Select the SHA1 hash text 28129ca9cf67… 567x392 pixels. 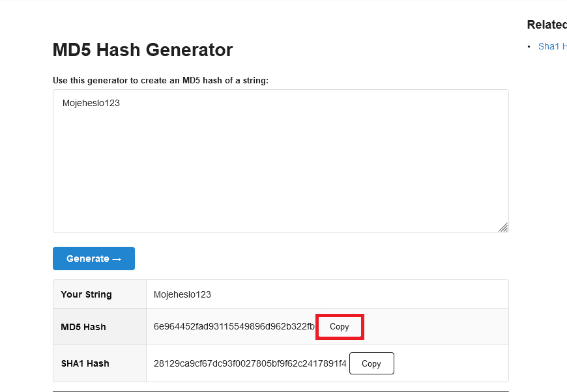point(250,363)
